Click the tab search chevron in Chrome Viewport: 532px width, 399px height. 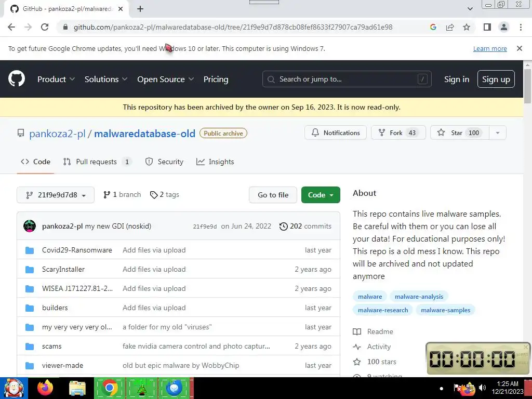pos(470,9)
